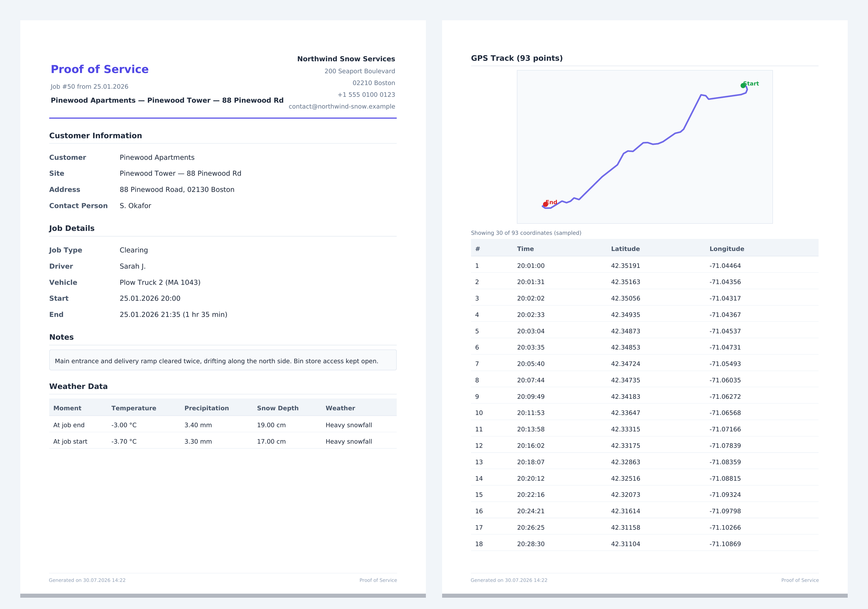Click longitude '-71.10869' in GPS row 18
This screenshot has height=609, width=868.
pyautogui.click(x=725, y=544)
